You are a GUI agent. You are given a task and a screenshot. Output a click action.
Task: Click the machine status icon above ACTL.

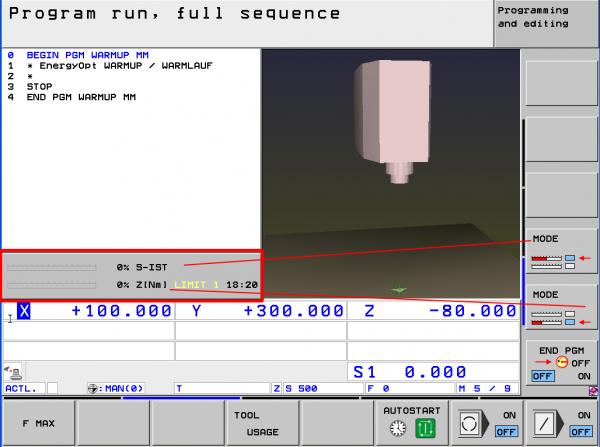17,372
